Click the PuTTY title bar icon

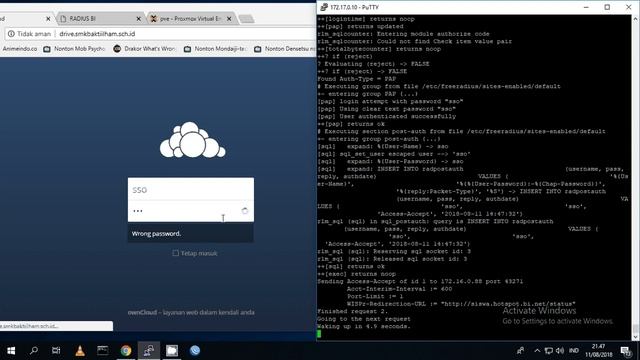pyautogui.click(x=324, y=7)
